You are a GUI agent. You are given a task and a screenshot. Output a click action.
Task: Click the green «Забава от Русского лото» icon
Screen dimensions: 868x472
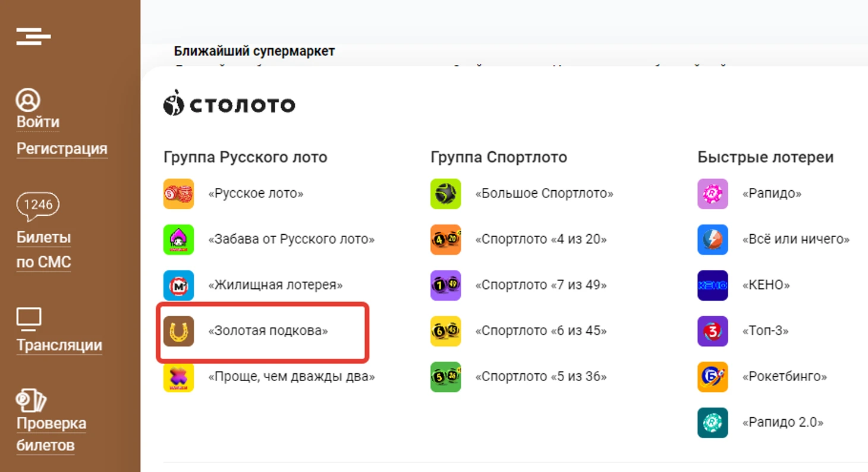[178, 240]
